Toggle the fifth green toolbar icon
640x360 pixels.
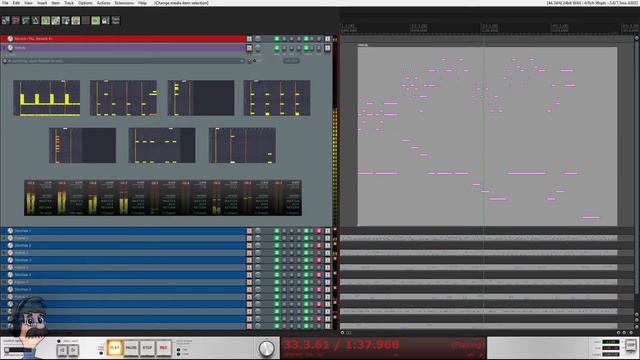click(45, 20)
